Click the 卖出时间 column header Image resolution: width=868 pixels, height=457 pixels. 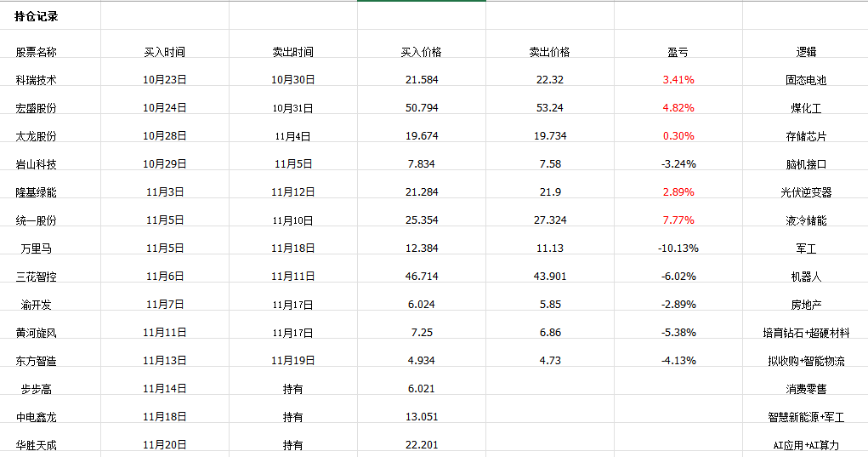tap(292, 52)
